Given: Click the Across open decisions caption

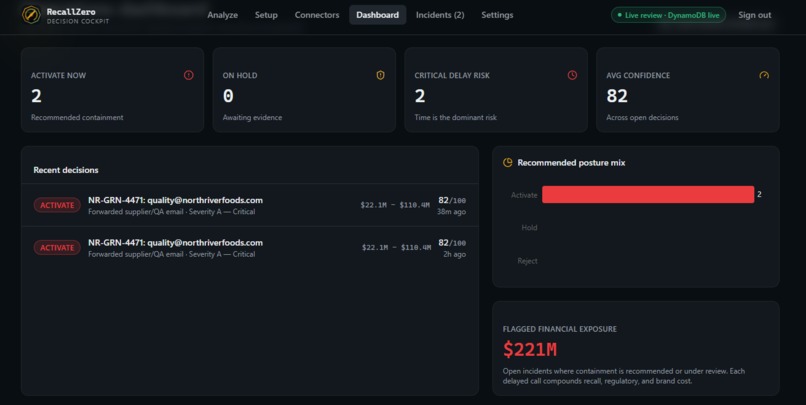Looking at the screenshot, I should (x=643, y=118).
